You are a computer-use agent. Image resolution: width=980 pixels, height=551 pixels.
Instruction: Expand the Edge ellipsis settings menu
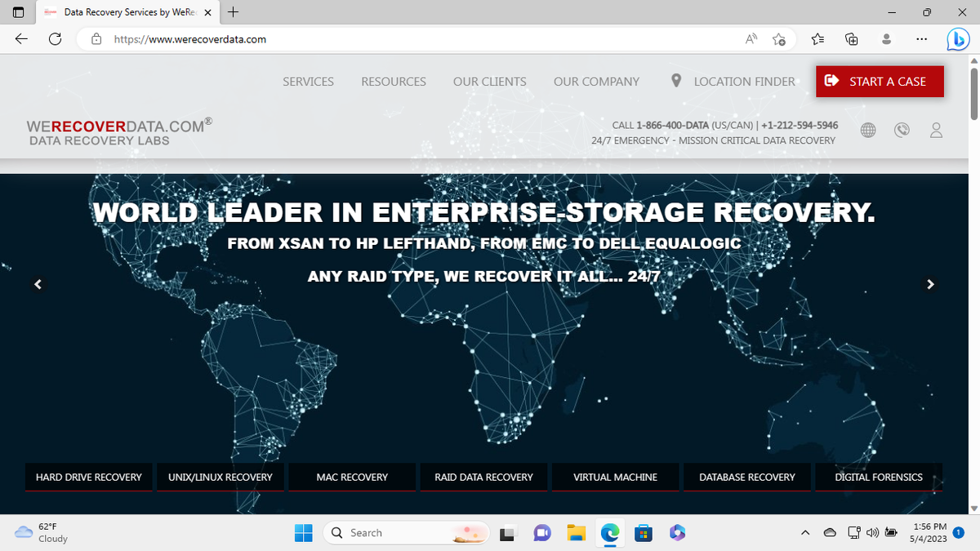(x=921, y=38)
